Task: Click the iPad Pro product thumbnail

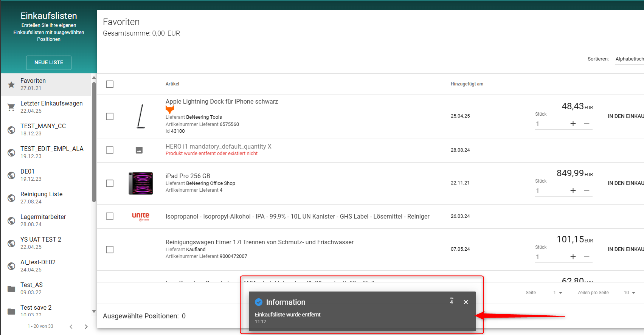Action: [x=141, y=183]
